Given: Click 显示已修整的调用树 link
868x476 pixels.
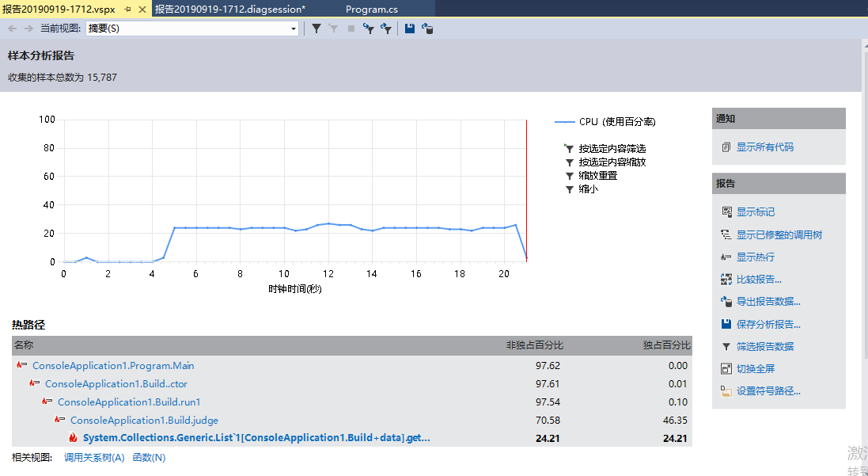Looking at the screenshot, I should click(779, 234).
